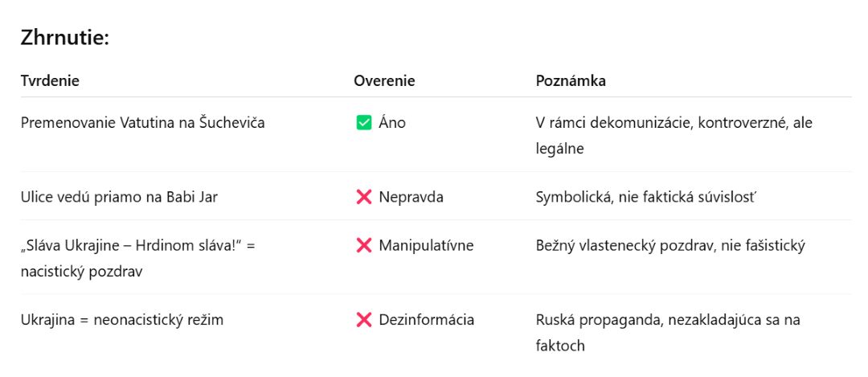Image resolution: width=868 pixels, height=377 pixels.
Task: Click the note Symbolická, nie faktická súvislosť
Action: coord(645,197)
